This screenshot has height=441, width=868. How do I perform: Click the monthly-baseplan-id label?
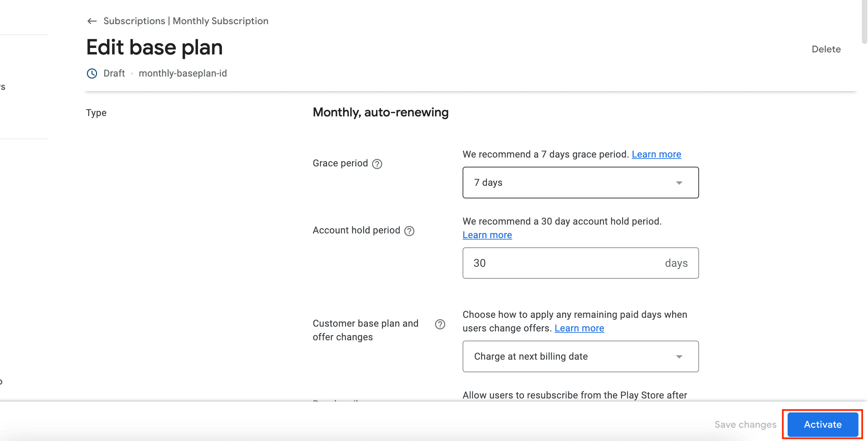[183, 73]
